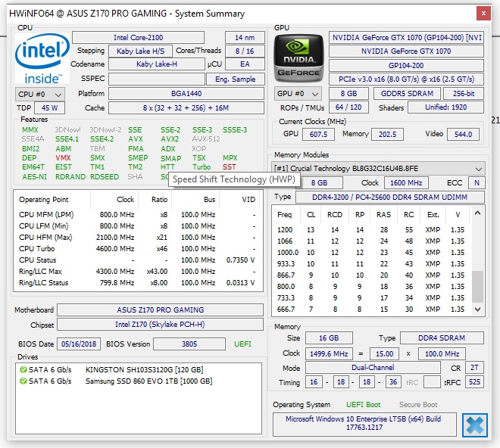Screen dimensions: 500x448
Task: Click the DDR4-3200 / PC4-25600 type field
Action: tap(390, 198)
